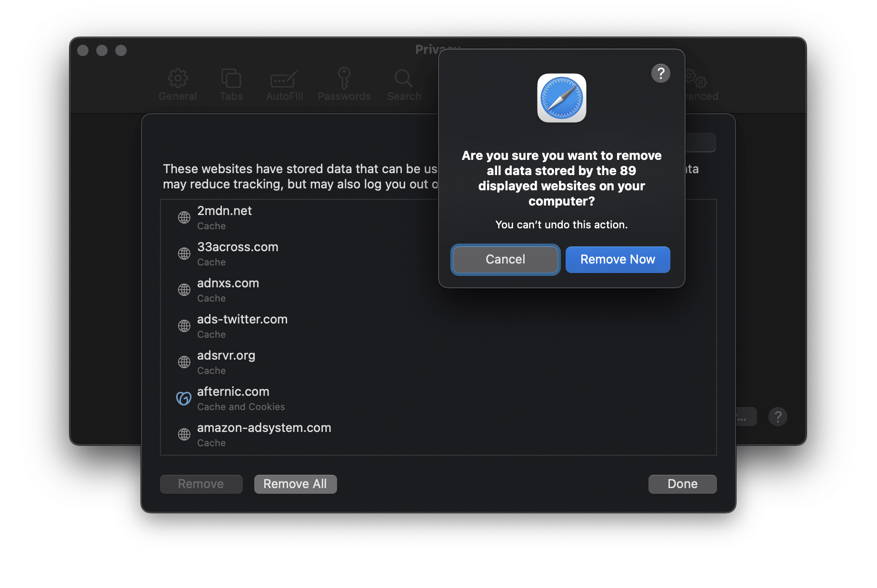Cancel the data removal dialog
Image resolution: width=877 pixels, height=588 pixels.
point(505,259)
